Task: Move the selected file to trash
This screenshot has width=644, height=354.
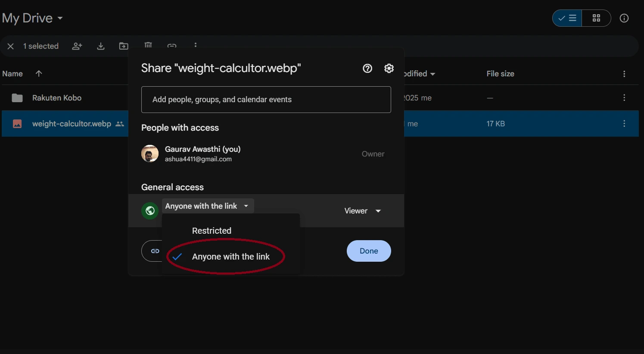Action: [148, 46]
